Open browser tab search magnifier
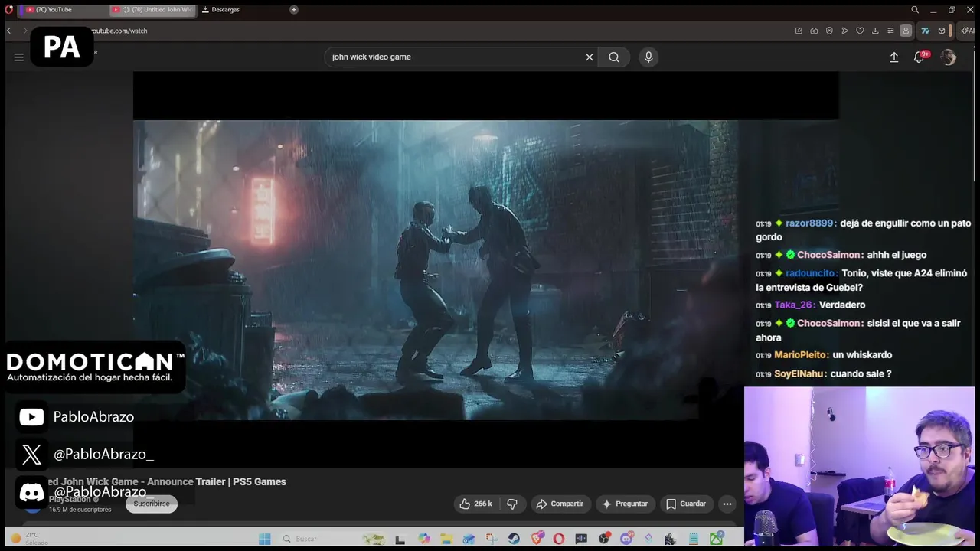This screenshot has height=551, width=980. click(x=915, y=10)
